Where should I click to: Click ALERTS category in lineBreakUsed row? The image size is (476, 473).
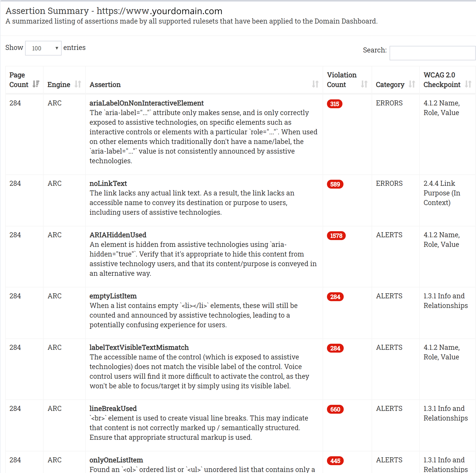pos(389,409)
